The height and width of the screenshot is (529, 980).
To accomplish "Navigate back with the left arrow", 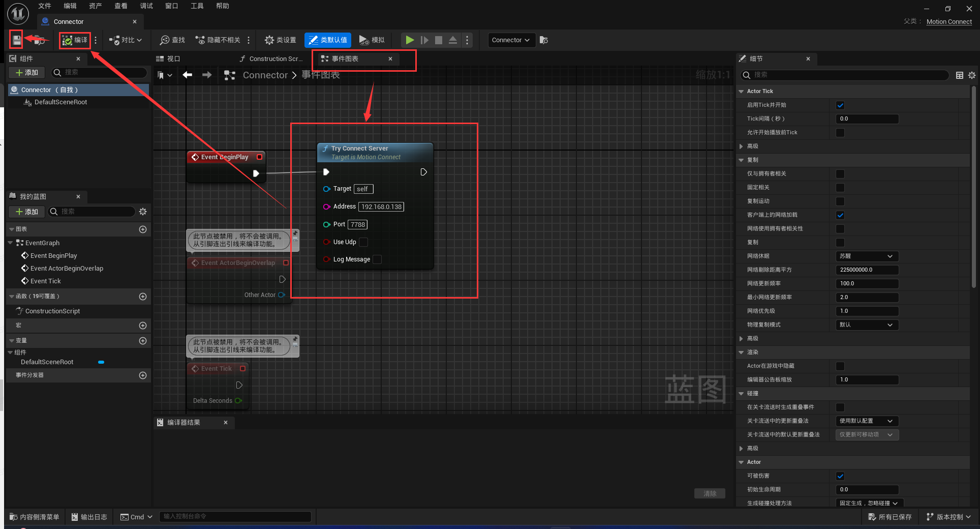I will click(188, 75).
